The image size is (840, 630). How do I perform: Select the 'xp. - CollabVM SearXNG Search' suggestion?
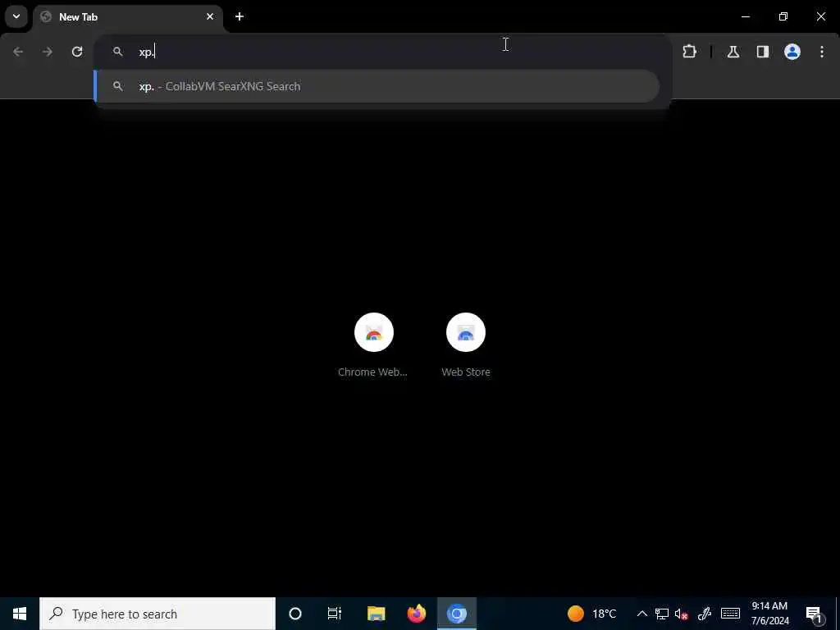[377, 86]
